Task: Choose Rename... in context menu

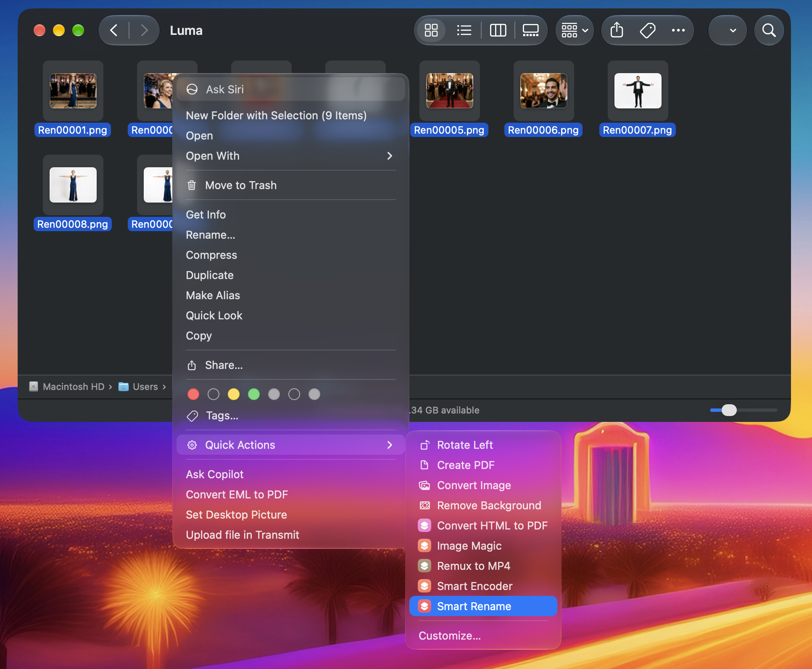Action: 291,235
